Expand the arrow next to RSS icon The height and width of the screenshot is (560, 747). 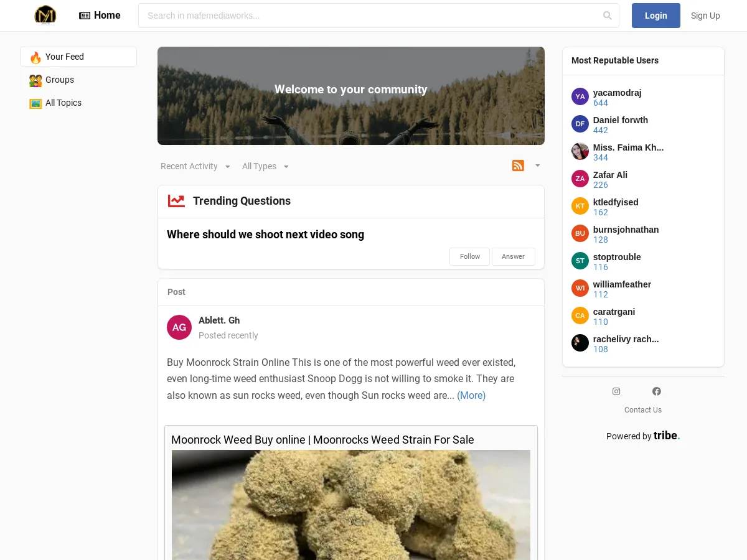point(537,166)
